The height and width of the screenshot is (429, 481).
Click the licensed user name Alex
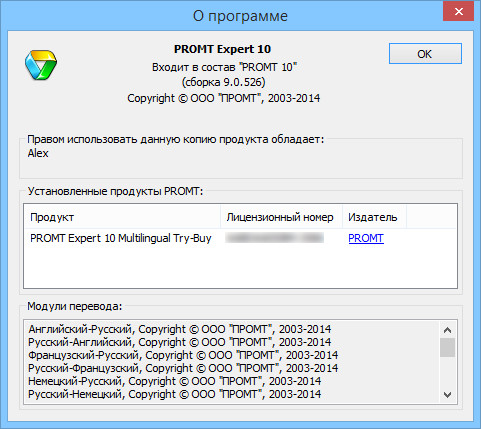38,153
